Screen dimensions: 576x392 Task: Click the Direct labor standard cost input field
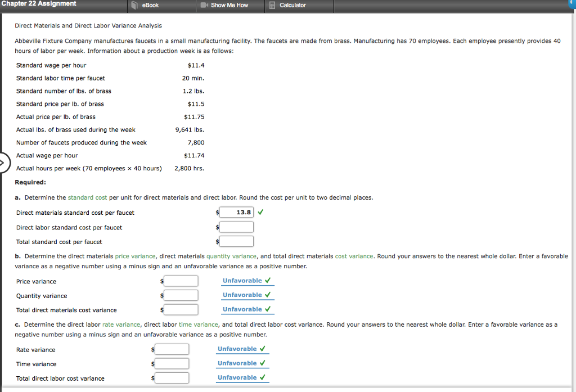click(236, 227)
